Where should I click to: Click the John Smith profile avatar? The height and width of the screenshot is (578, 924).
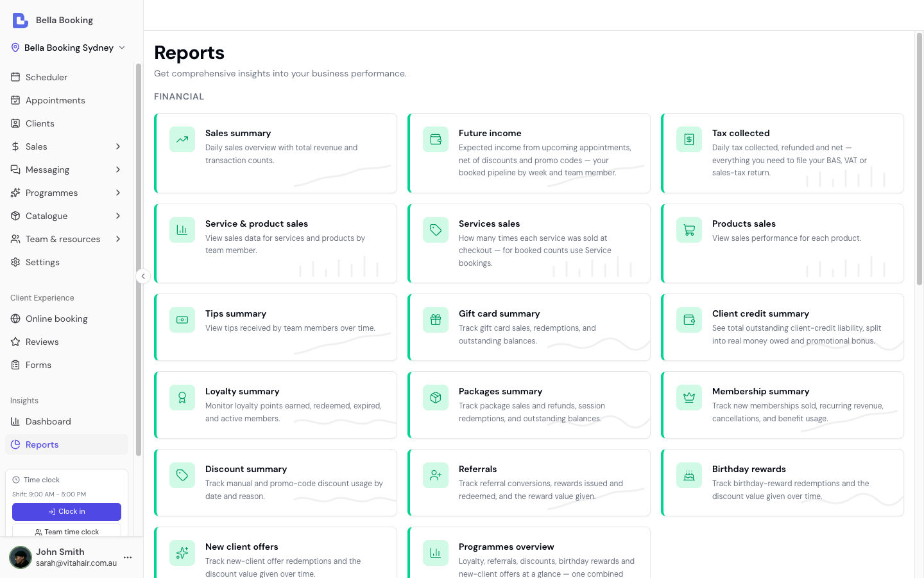coord(21,557)
